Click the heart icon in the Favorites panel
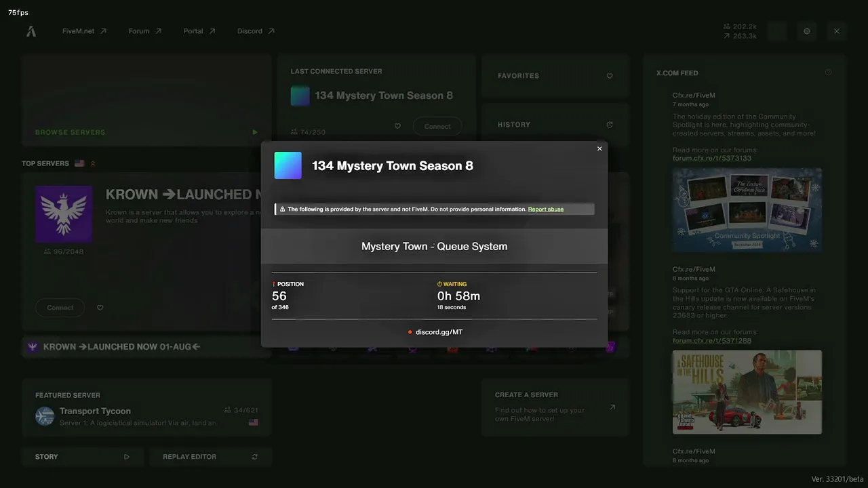 (x=610, y=76)
